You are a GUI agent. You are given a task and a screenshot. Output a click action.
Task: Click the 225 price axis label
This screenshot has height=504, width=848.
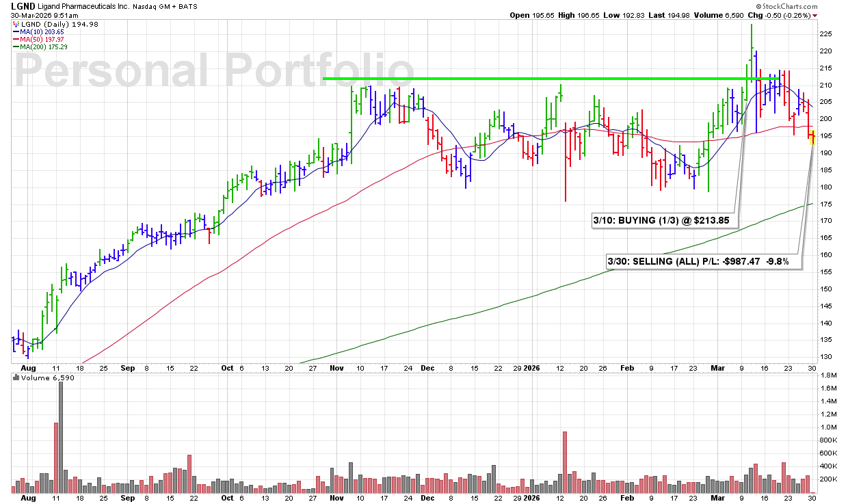click(x=826, y=34)
